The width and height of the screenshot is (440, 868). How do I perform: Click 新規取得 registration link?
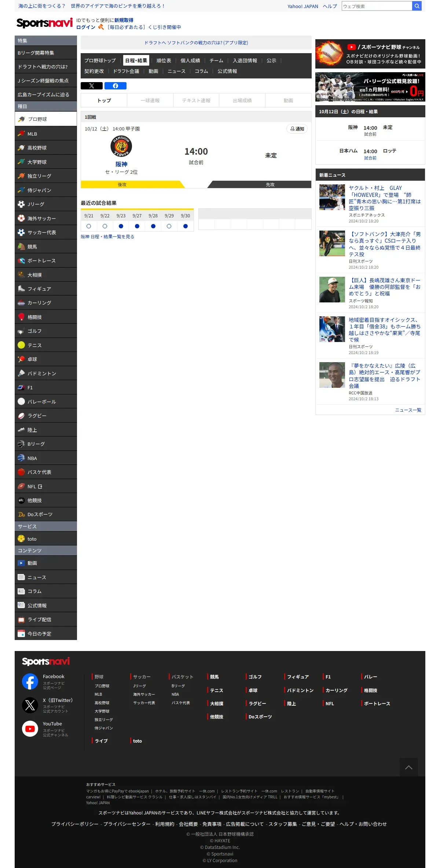[x=124, y=20]
